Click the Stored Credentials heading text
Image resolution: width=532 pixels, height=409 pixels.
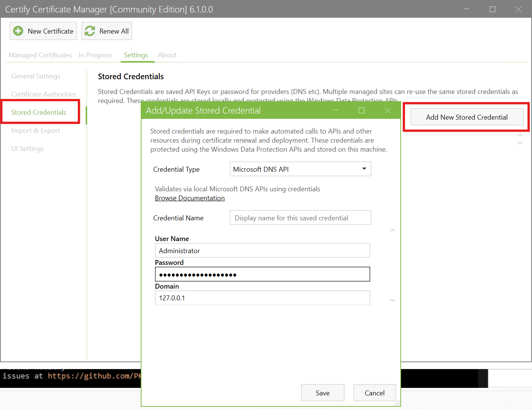point(131,77)
